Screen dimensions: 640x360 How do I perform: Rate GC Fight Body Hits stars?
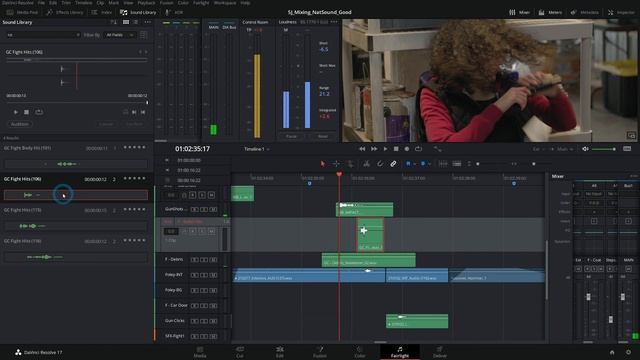coord(135,147)
